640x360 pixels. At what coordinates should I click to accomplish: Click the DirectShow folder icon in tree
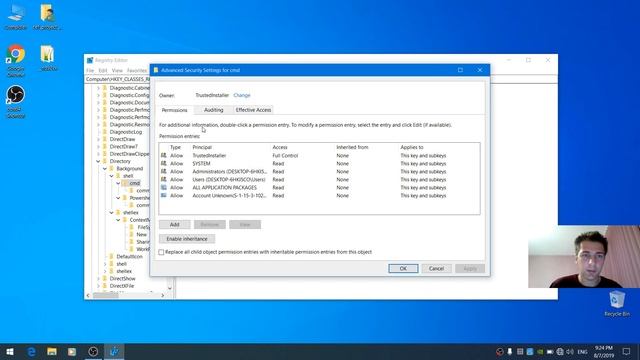tap(105, 278)
